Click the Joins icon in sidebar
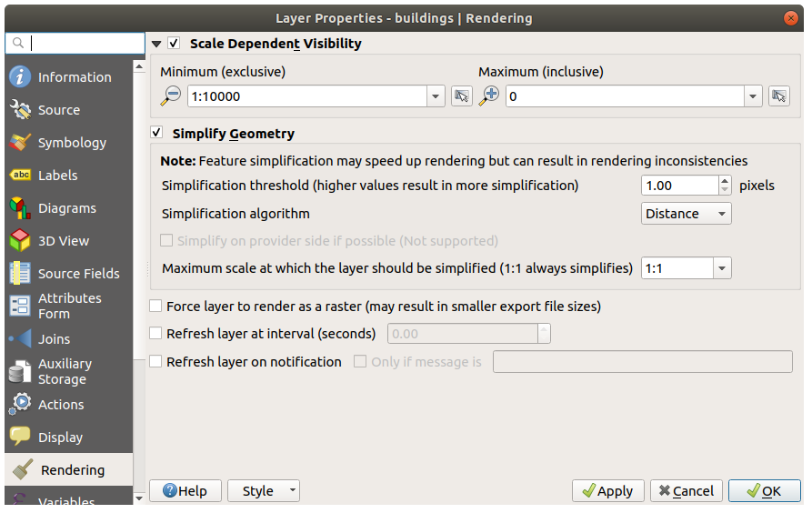The width and height of the screenshot is (812, 513). 20,339
